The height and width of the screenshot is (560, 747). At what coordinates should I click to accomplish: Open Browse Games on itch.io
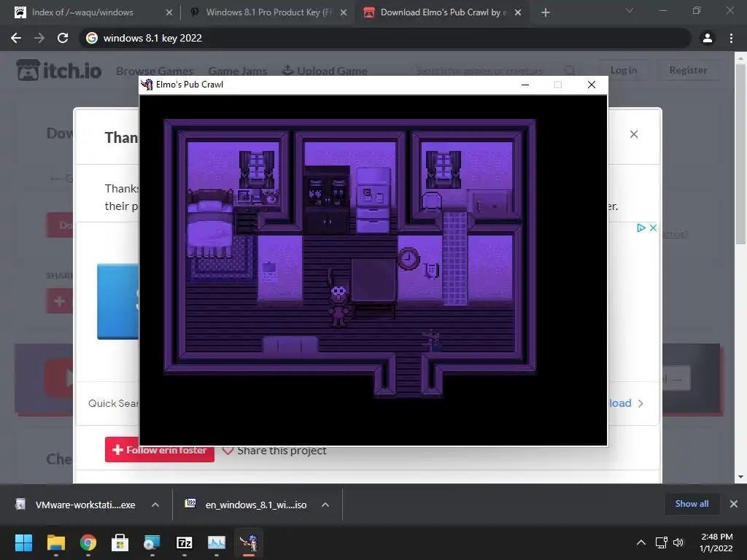[155, 71]
